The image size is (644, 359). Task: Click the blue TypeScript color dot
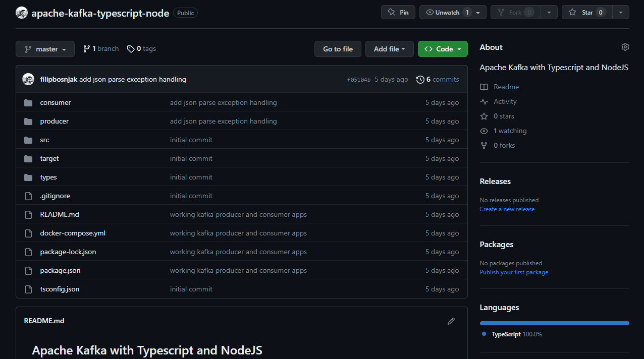pos(484,334)
